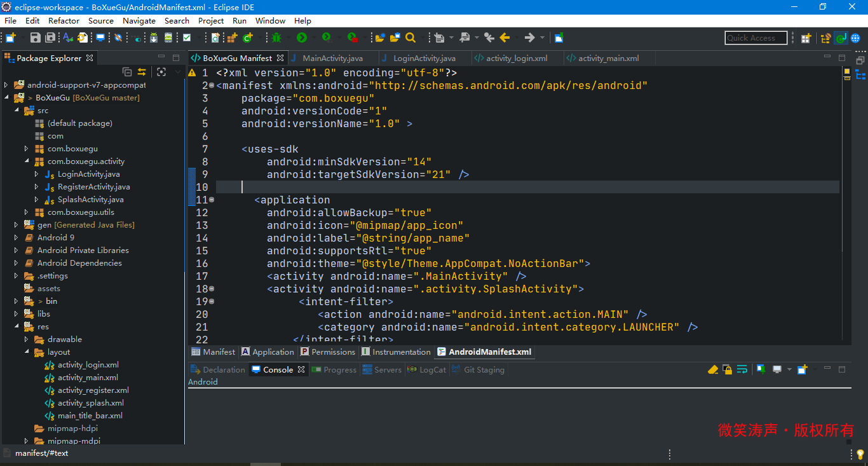Click the Search magnifier toolbar icon

410,38
